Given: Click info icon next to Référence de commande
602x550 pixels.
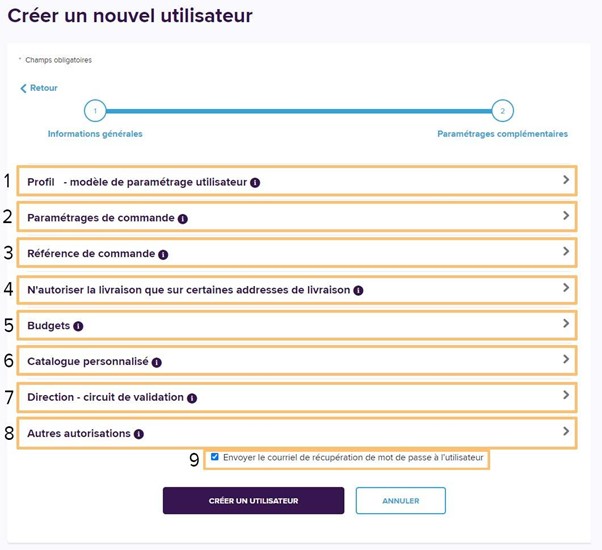Looking at the screenshot, I should [163, 254].
